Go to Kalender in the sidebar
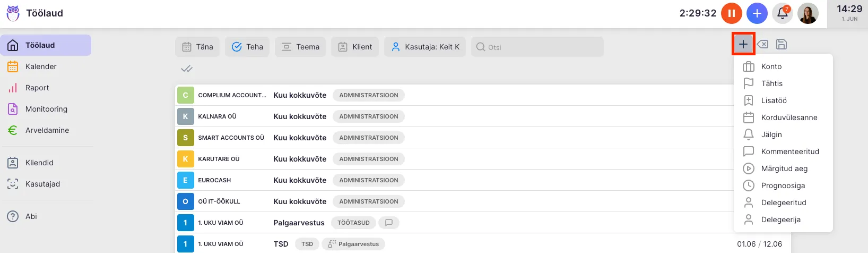This screenshot has height=253, width=868. coord(41,66)
